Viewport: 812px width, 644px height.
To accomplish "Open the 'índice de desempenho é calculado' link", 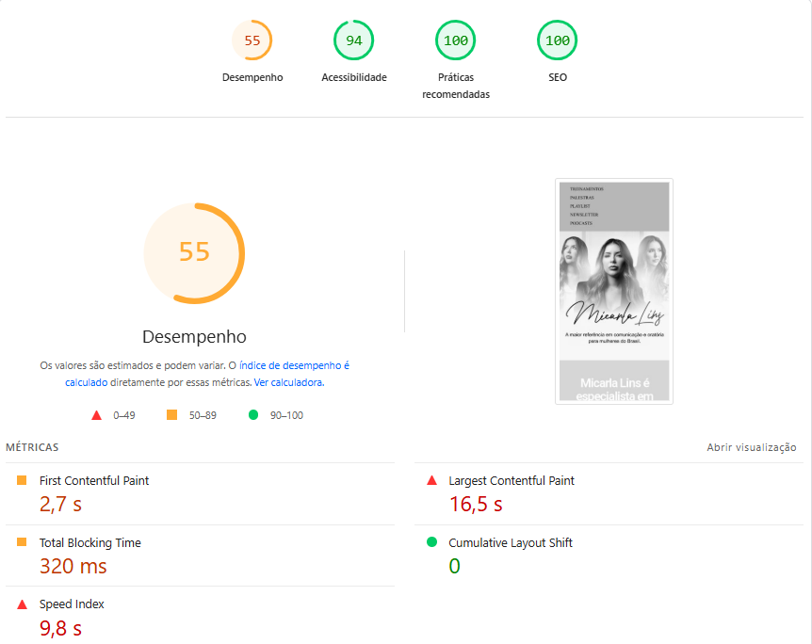I will click(x=294, y=365).
